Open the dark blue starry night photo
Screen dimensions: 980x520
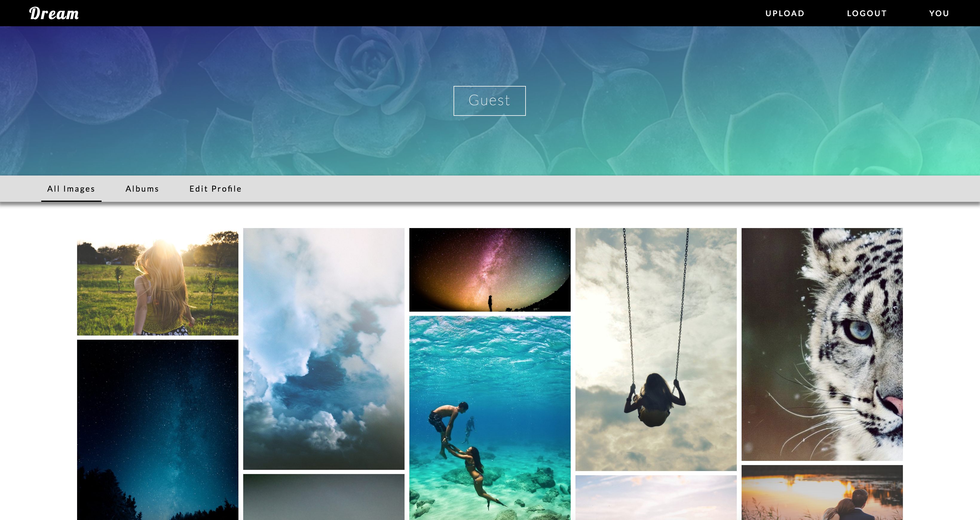coord(157,430)
